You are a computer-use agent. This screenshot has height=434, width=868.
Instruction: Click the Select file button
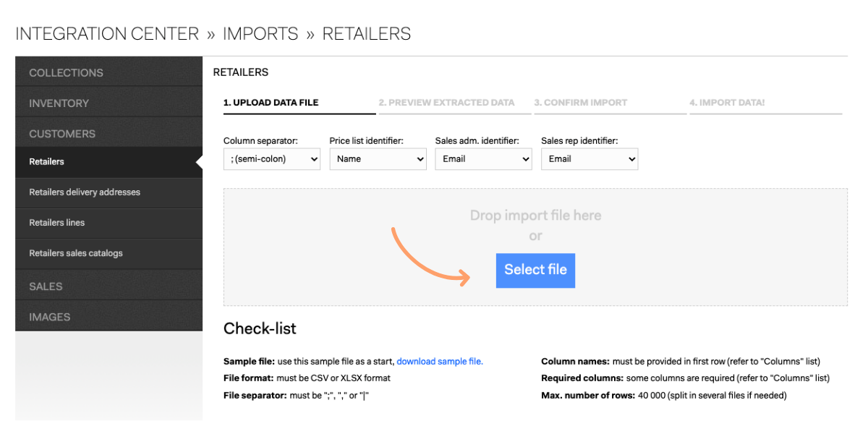click(x=535, y=270)
